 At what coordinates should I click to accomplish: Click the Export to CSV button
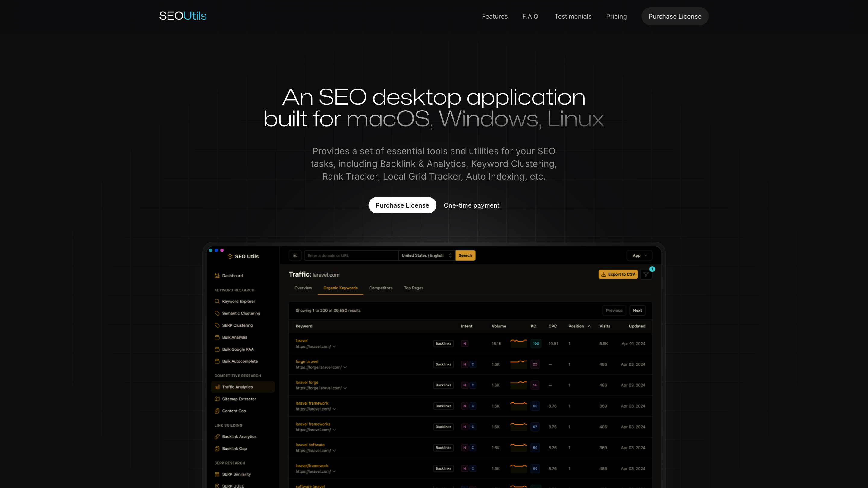click(618, 274)
